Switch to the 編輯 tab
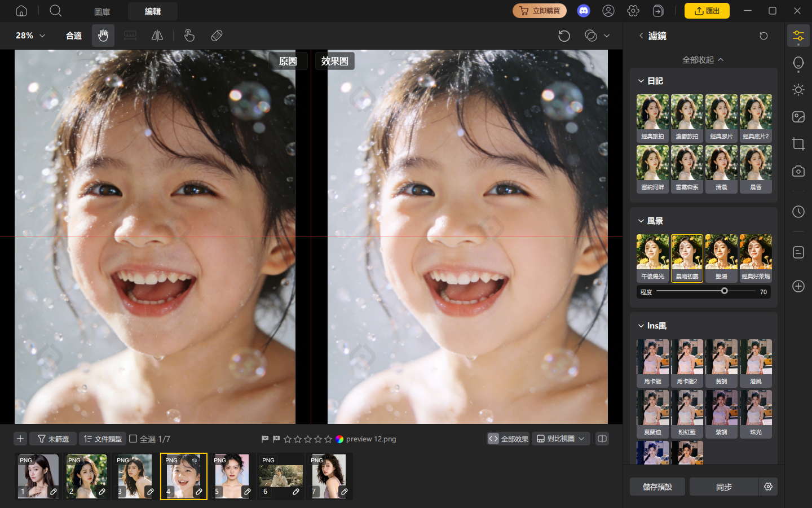The height and width of the screenshot is (508, 812). point(153,11)
